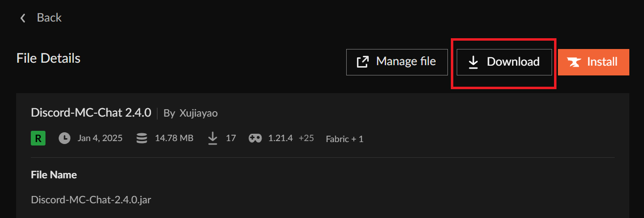Image resolution: width=644 pixels, height=218 pixels.
Task: Click the stacked-disks file size icon
Action: point(142,138)
